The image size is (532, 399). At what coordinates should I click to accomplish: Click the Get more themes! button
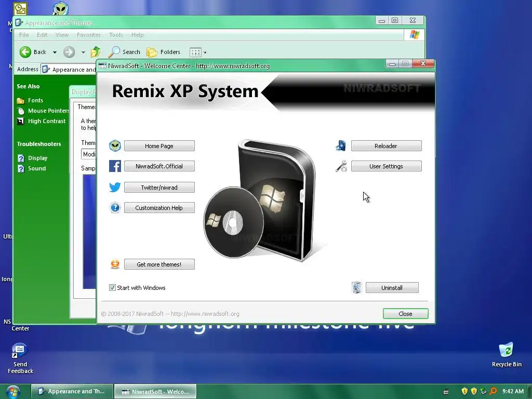[159, 264]
